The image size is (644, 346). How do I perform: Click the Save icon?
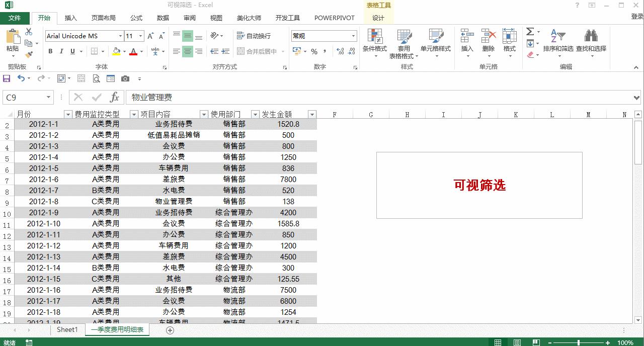(x=7, y=78)
